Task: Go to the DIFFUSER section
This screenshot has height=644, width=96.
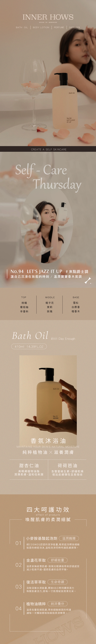Action: pos(74,27)
